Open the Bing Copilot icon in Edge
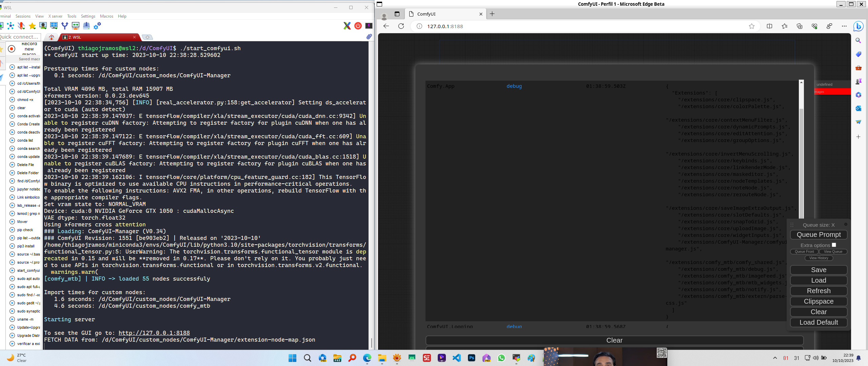 tap(859, 26)
